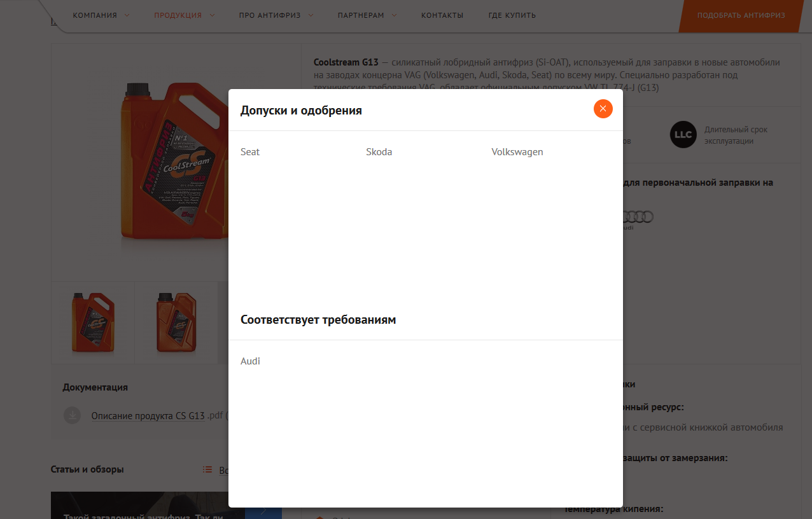Viewport: 812px width, 519px height.
Task: Click the download icon under Документация
Action: coord(73,415)
